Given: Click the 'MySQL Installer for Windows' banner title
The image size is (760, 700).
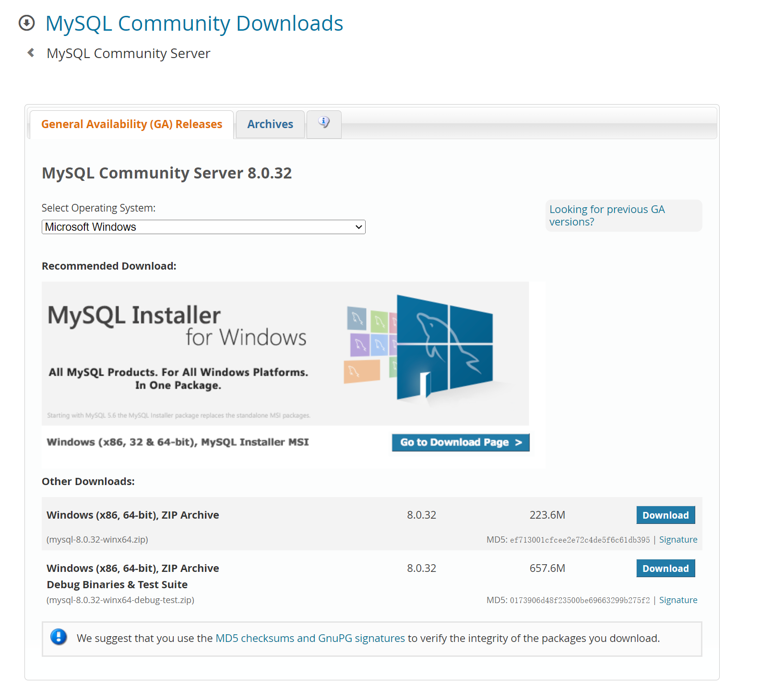Looking at the screenshot, I should 177,325.
